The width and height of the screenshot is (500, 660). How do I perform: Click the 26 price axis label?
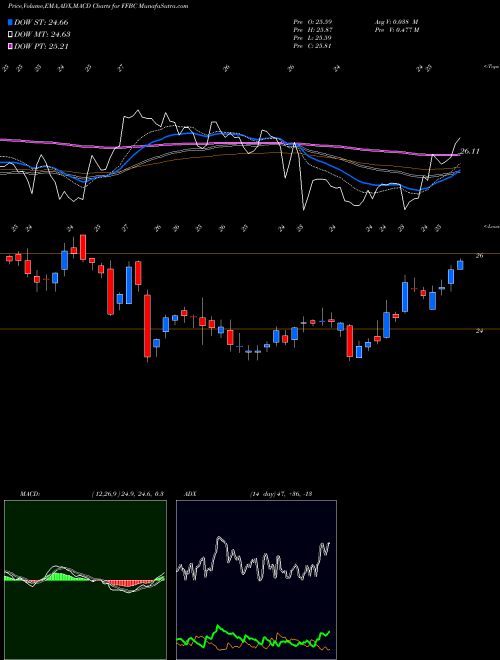pos(479,255)
